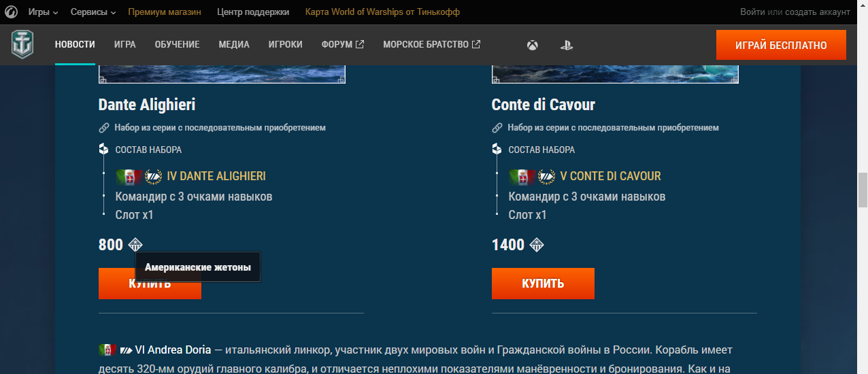Click Italian flag icon beside IV DANTE ALIGHIERI
Screen dimensions: 868x374
click(129, 177)
